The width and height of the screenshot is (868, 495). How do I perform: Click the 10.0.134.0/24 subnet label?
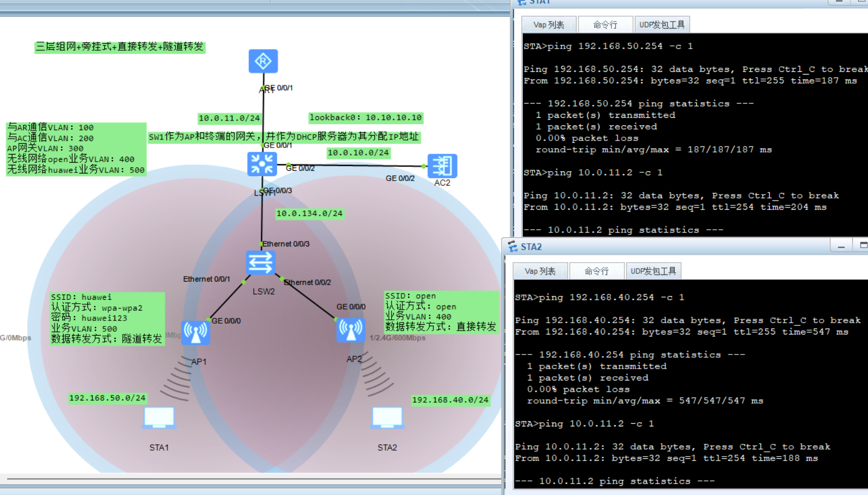point(309,213)
